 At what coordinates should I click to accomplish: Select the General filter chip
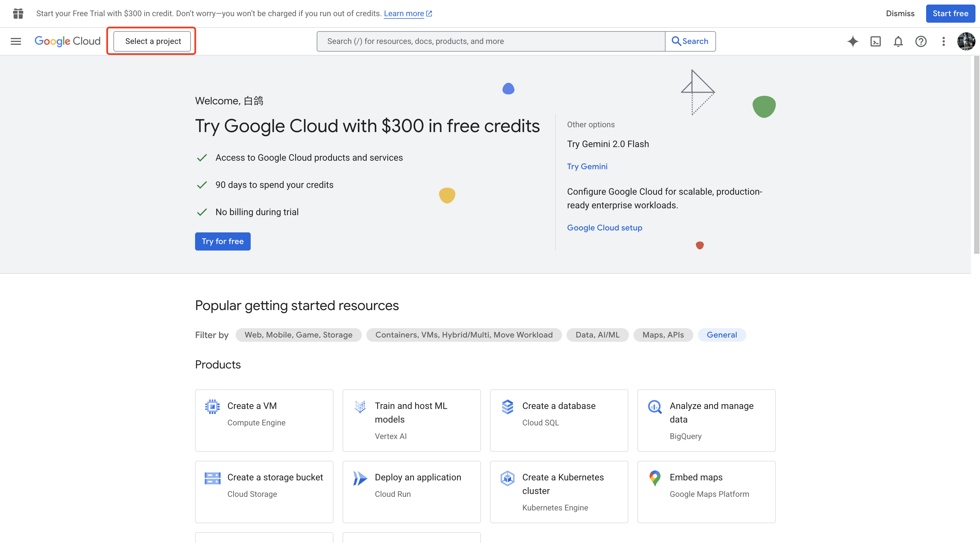coord(721,335)
